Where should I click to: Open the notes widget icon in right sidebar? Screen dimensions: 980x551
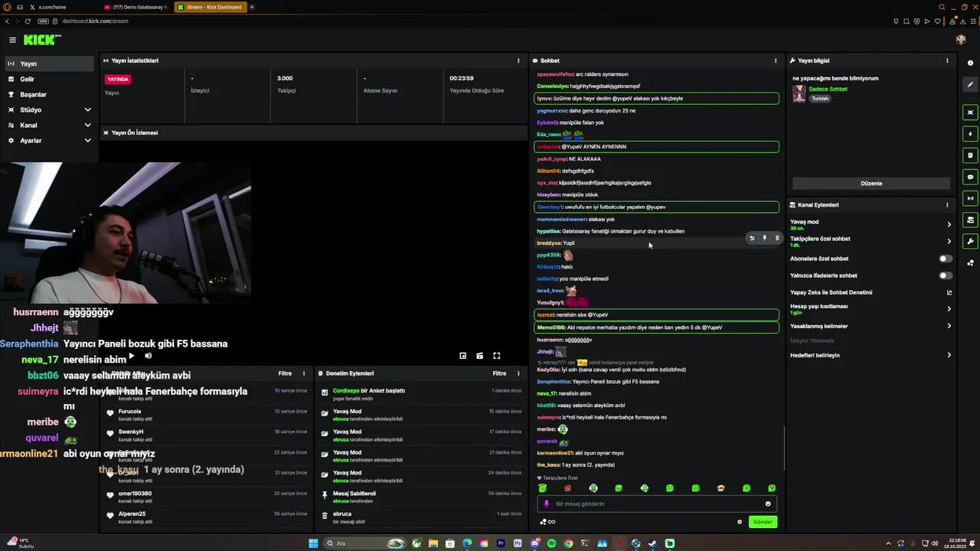pyautogui.click(x=970, y=155)
